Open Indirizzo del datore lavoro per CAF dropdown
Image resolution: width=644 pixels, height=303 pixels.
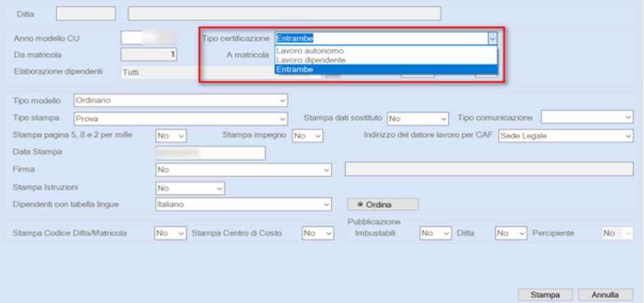point(566,136)
